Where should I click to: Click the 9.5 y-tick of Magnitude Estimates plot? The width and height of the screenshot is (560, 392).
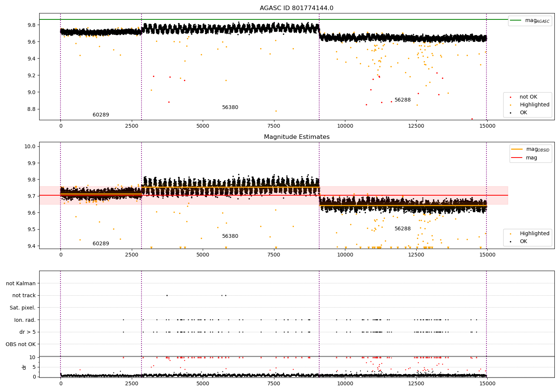pyautogui.click(x=31, y=229)
